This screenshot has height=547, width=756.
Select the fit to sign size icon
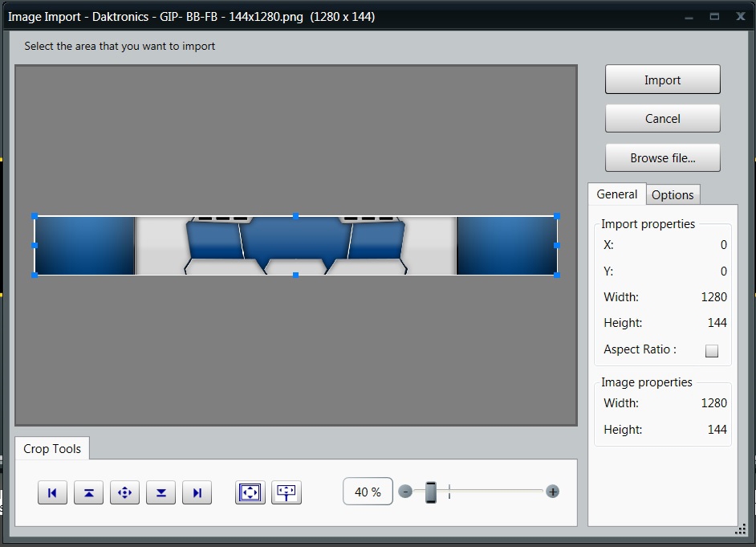(287, 492)
